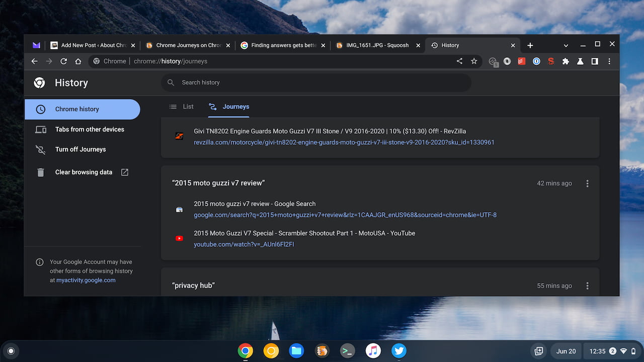644x362 pixels.
Task: Switch to IMG_1651.JPG Squoosh tab
Action: (378, 45)
